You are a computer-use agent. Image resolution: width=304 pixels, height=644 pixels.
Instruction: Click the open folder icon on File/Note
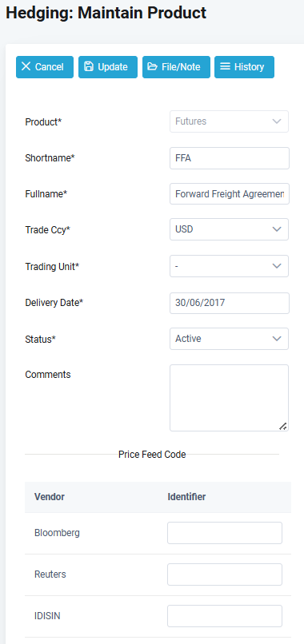(x=153, y=66)
